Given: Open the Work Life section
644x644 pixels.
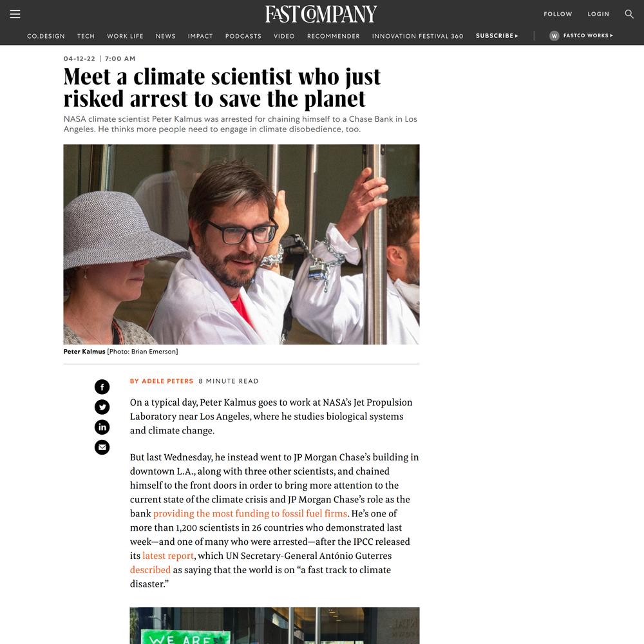Looking at the screenshot, I should (x=126, y=36).
